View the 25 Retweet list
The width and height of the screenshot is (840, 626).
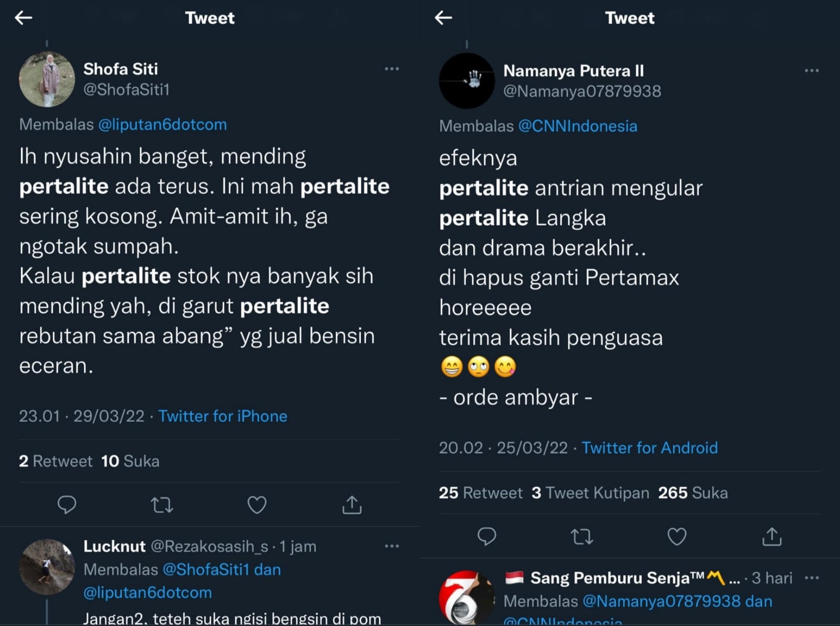pyautogui.click(x=481, y=493)
